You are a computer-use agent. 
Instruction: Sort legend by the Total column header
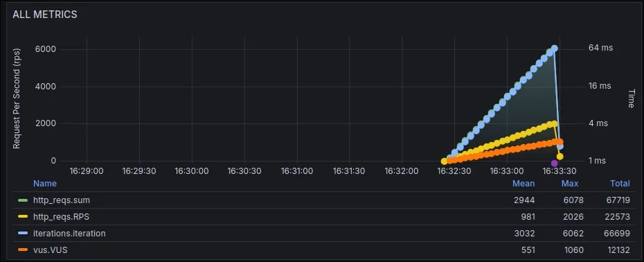point(620,184)
